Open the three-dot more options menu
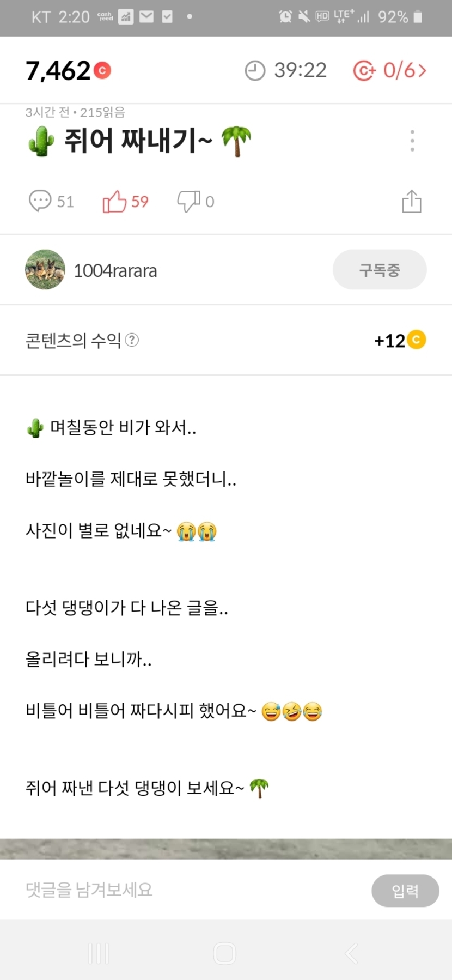Screen dimensions: 452x980 coord(412,141)
